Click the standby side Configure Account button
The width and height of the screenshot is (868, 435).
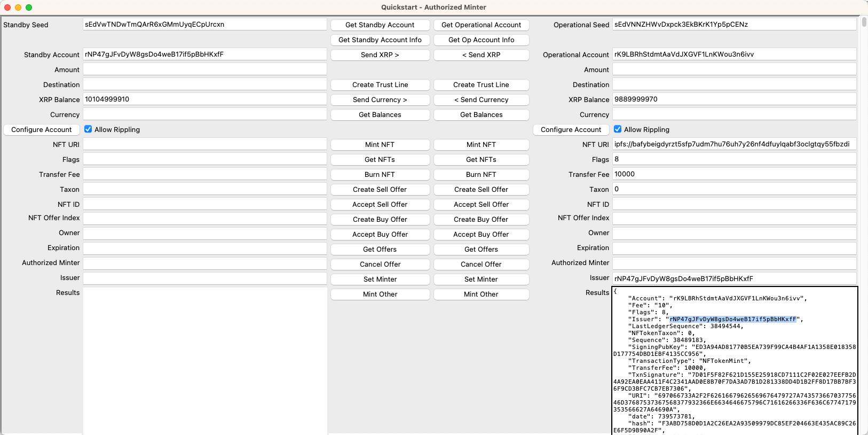tap(42, 130)
